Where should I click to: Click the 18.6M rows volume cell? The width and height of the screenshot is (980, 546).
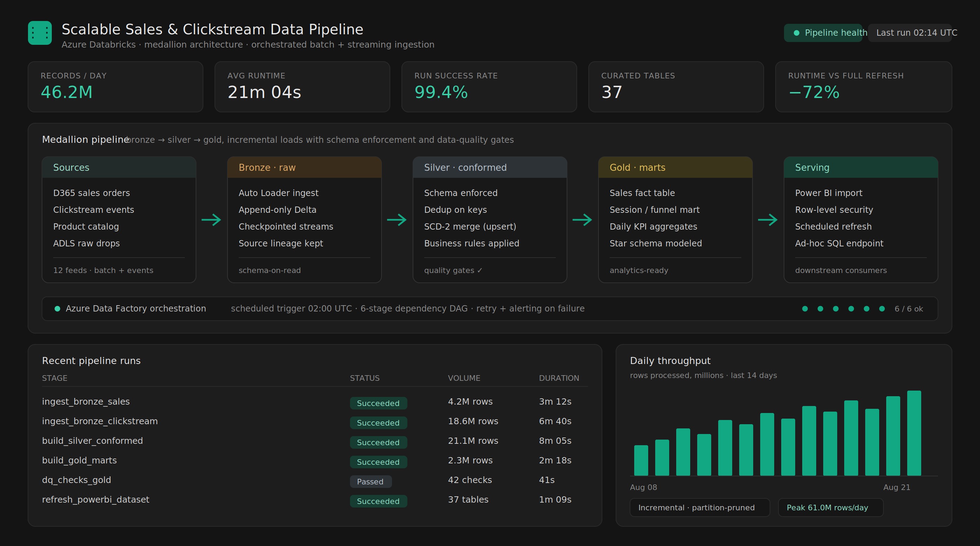(473, 421)
